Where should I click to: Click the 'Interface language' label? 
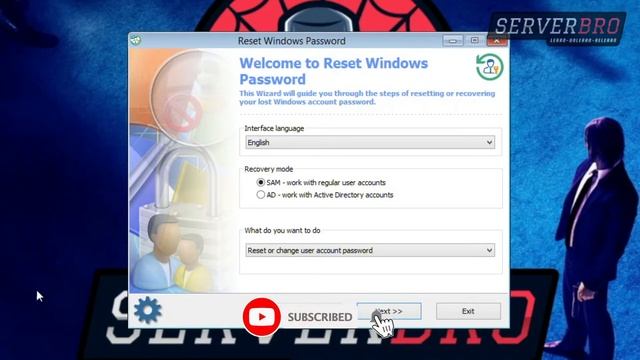click(274, 128)
